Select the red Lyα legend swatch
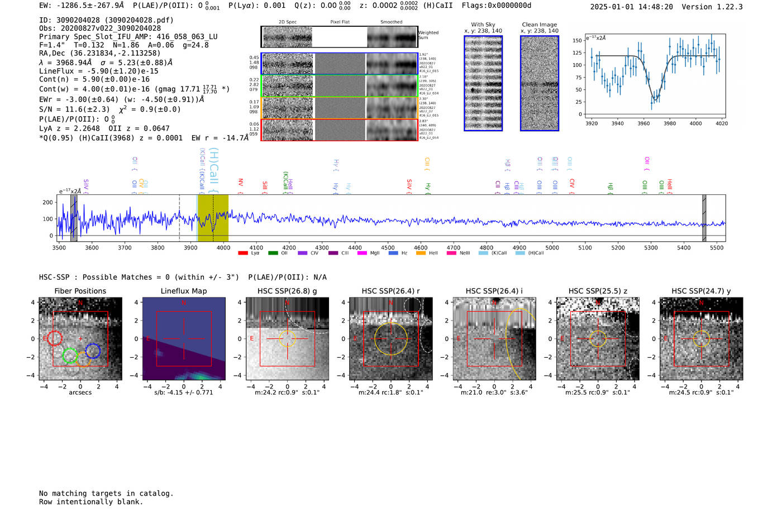 [x=243, y=253]
